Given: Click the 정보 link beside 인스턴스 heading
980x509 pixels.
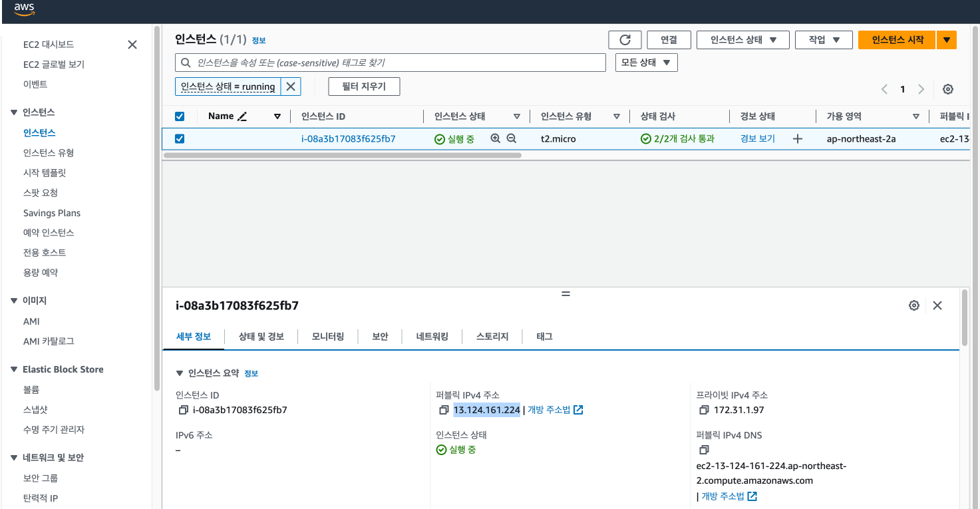Looking at the screenshot, I should [x=259, y=41].
